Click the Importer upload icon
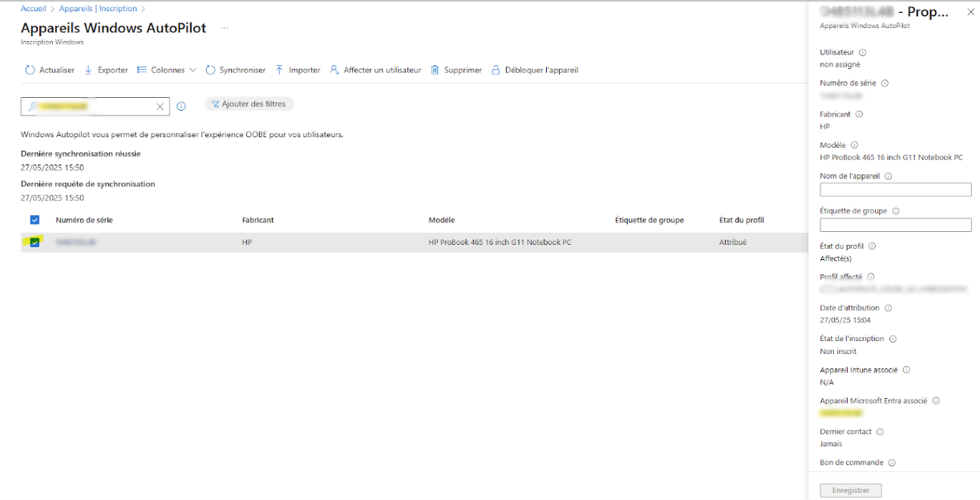980x500 pixels. (280, 71)
